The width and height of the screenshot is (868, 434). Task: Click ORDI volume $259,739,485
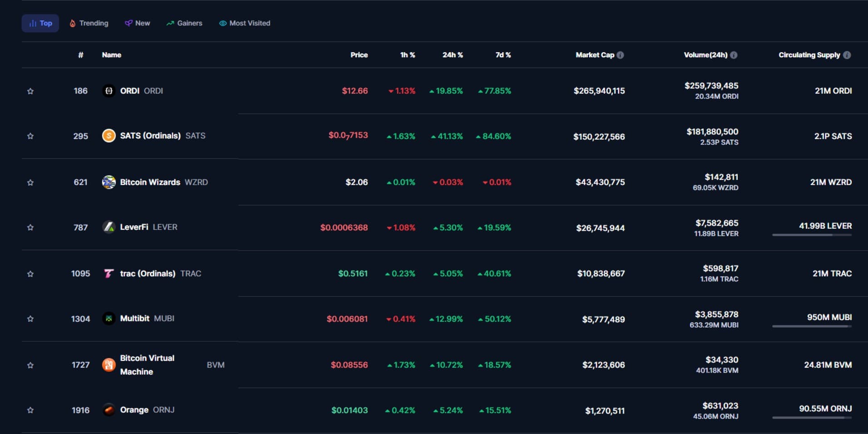point(711,86)
